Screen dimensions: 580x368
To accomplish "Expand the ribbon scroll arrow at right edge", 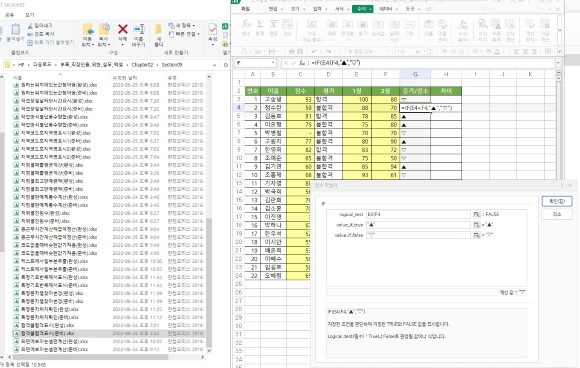I will [560, 30].
